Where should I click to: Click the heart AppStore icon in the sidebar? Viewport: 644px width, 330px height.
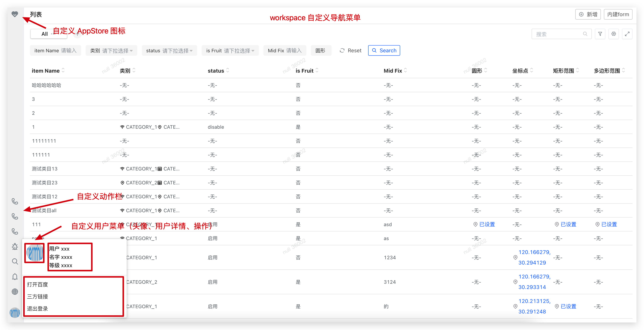click(x=15, y=14)
